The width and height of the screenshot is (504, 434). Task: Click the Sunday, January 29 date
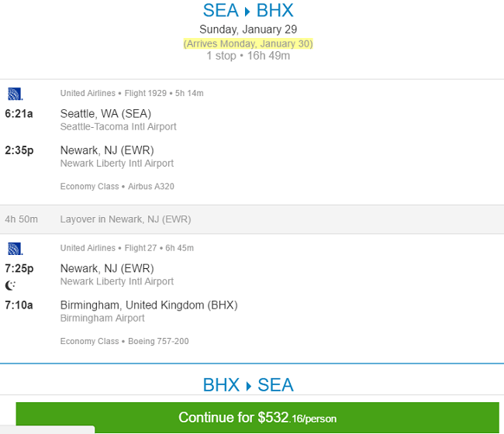248,29
